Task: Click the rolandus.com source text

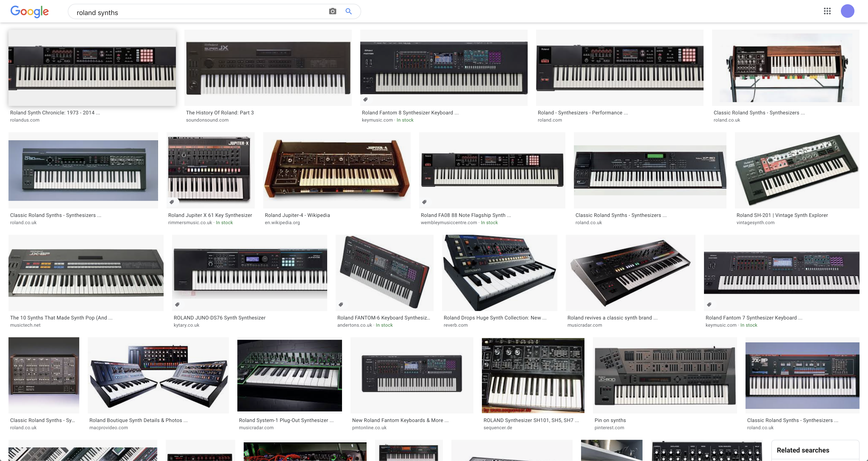Action: [25, 120]
